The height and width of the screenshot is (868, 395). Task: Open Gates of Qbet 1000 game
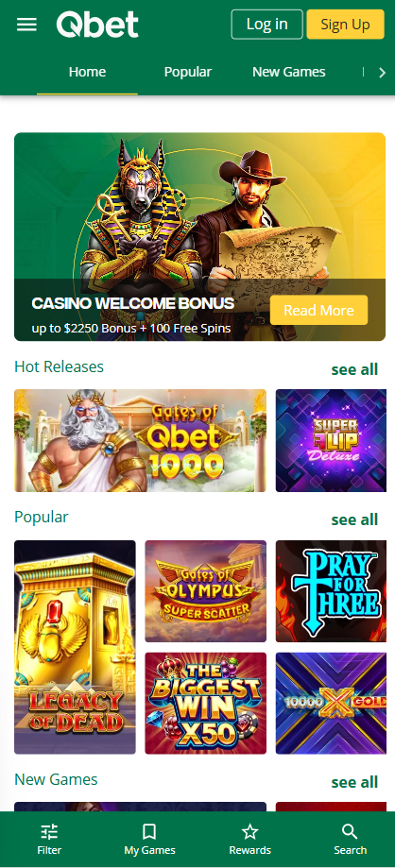[x=140, y=441]
